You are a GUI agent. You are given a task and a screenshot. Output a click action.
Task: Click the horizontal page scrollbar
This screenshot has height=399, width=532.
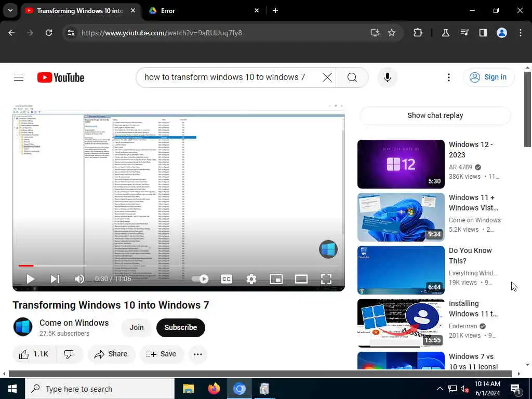(x=260, y=374)
